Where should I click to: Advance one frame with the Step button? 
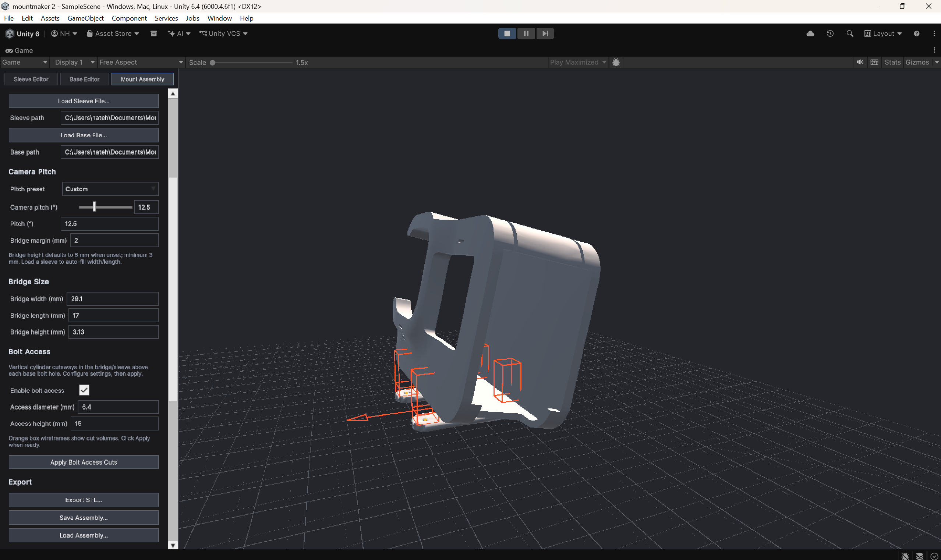[545, 33]
